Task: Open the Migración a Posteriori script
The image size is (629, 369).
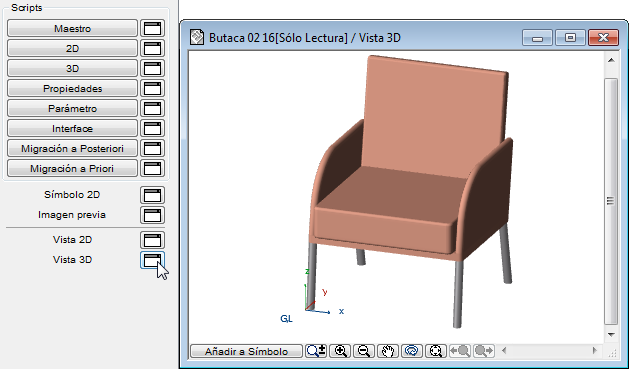Action: (73, 149)
